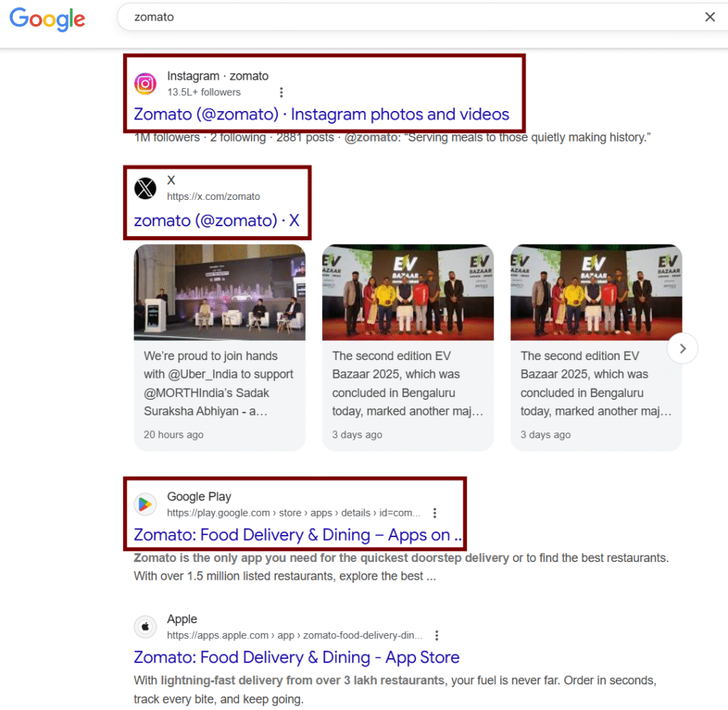Click the Uber India Sadak Suraksha post thumbnail

pyautogui.click(x=219, y=292)
